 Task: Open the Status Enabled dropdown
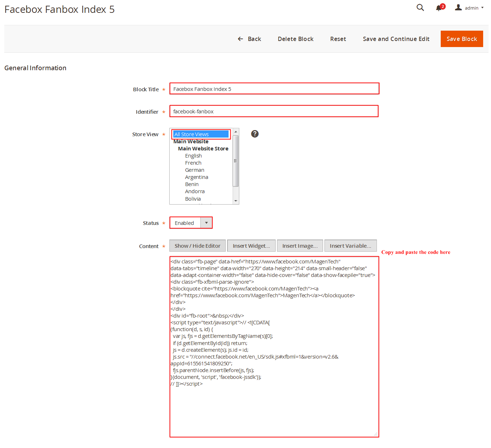coord(191,223)
